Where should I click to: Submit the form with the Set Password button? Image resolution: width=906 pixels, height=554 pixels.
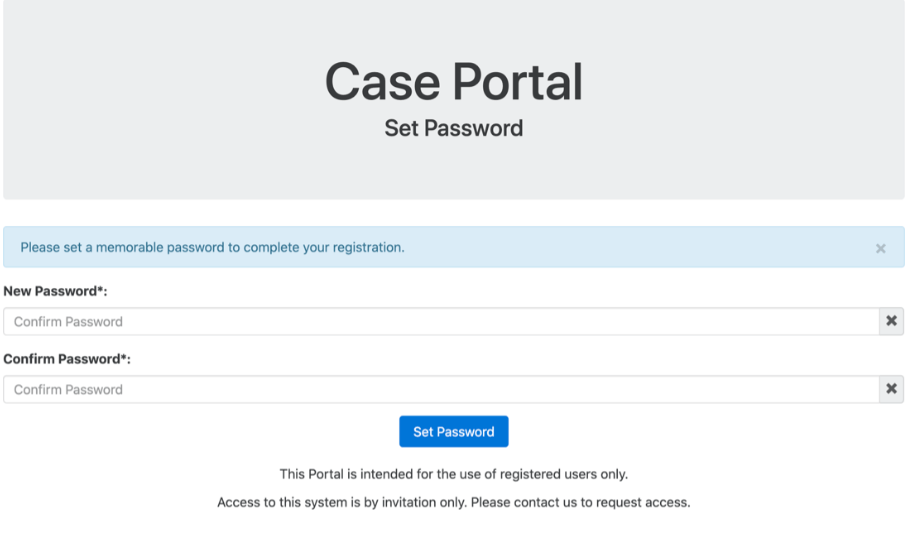tap(454, 432)
